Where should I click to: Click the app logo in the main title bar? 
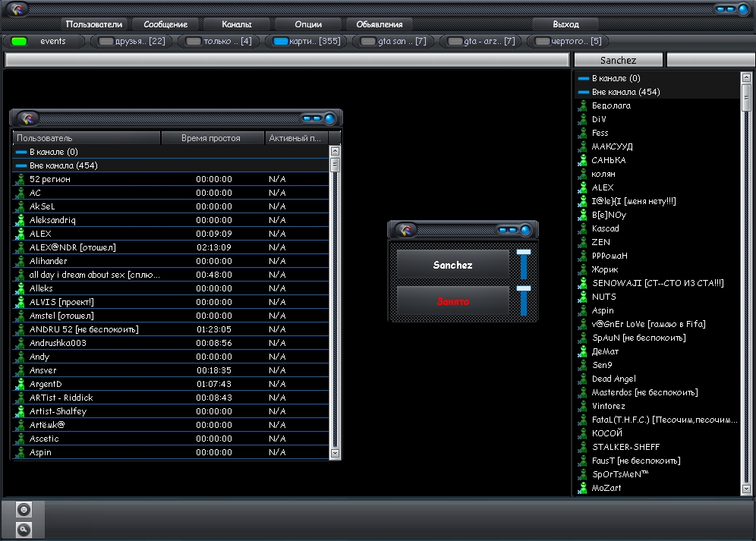(17, 9)
